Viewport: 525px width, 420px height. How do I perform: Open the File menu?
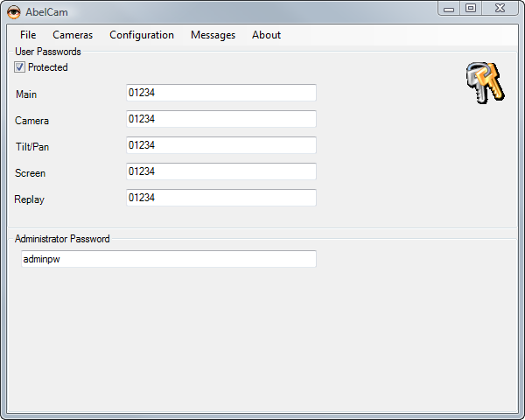click(28, 35)
